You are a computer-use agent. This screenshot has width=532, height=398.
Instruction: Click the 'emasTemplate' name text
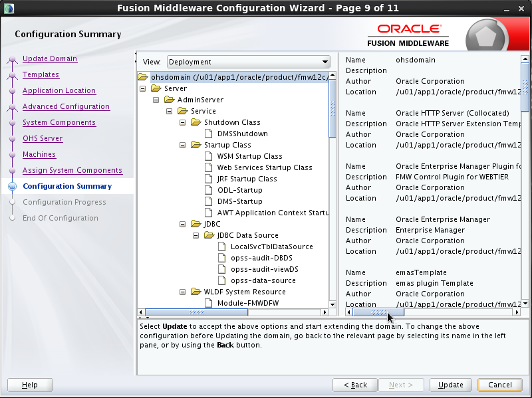click(421, 272)
